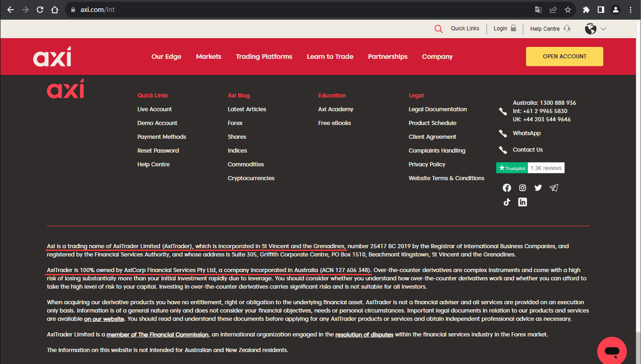Click the share page icon in address bar
The width and height of the screenshot is (641, 364).
[x=553, y=10]
